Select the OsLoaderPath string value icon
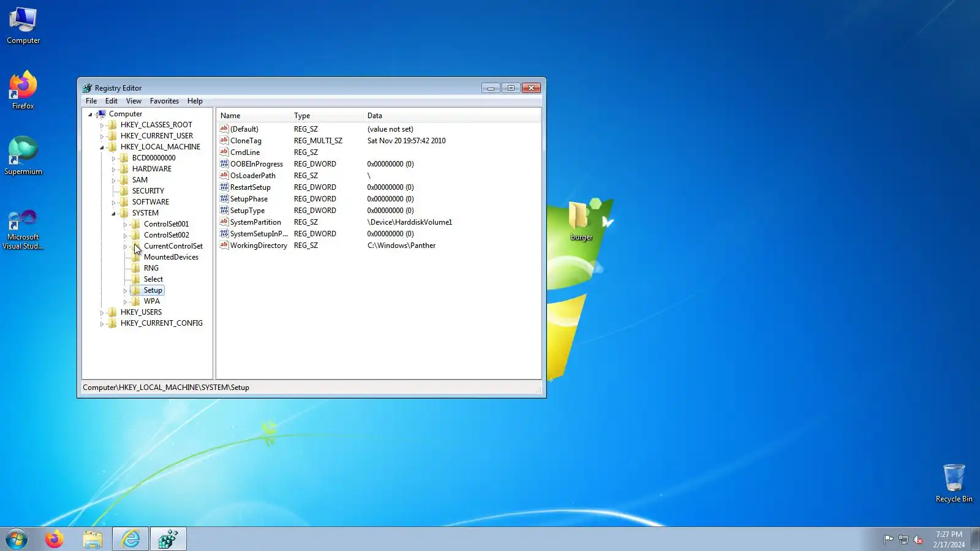 (224, 175)
